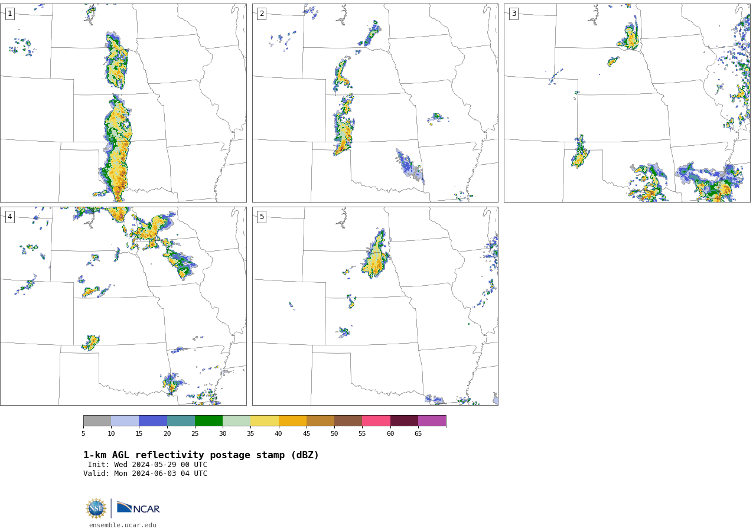Open ensemble member 1 reflectivity map
Screen dimensions: 756x532
coord(123,103)
